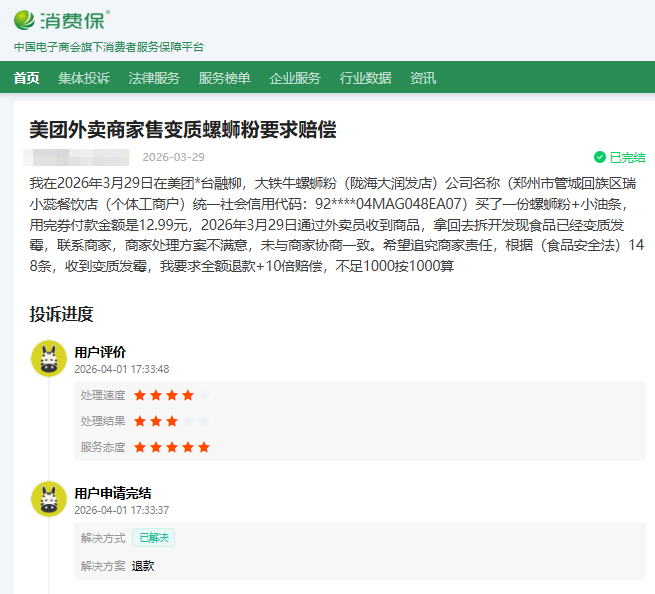The image size is (655, 594).
Task: Click the empty fifth star of 处理速度
Action: 204,395
